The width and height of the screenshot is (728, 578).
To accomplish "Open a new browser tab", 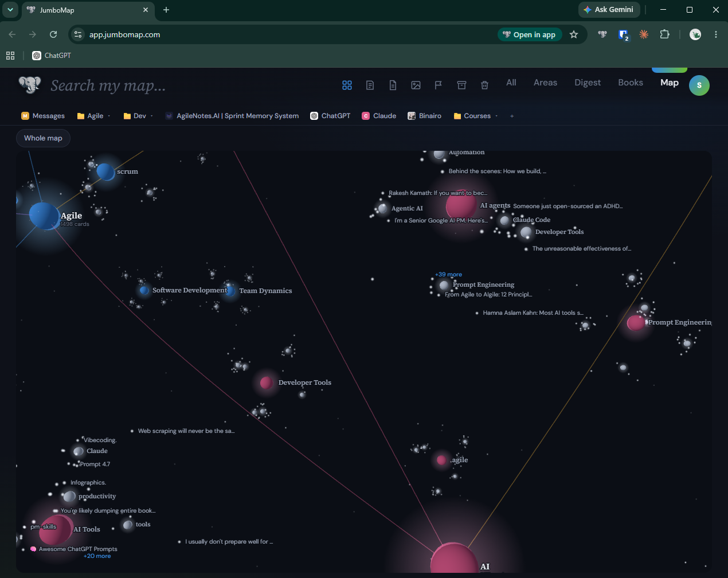I will tap(166, 10).
